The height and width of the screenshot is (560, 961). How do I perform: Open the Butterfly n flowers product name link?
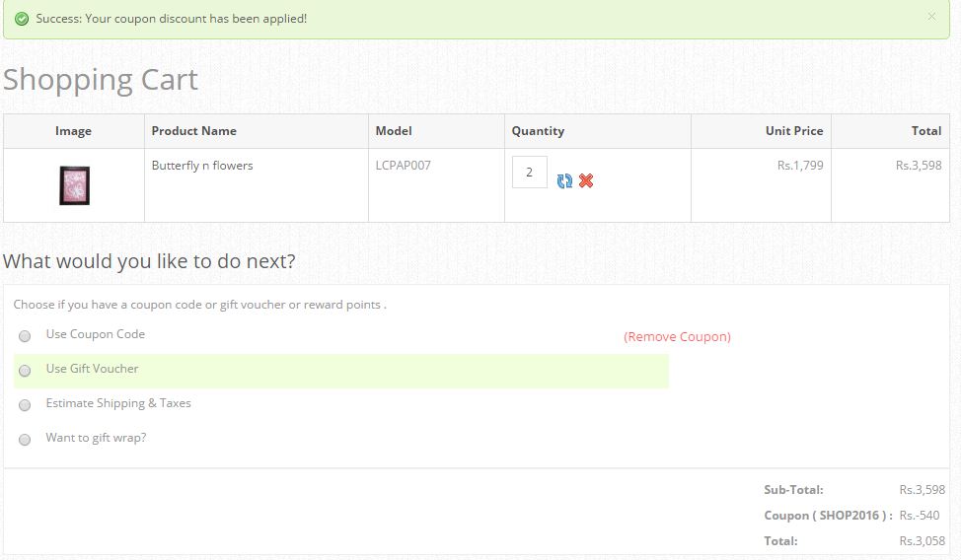[202, 166]
